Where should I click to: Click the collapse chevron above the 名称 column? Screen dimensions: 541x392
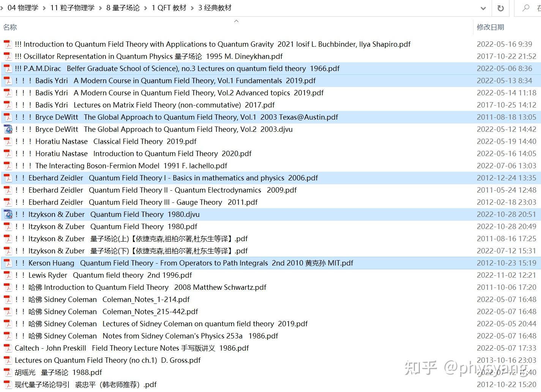pyautogui.click(x=236, y=21)
